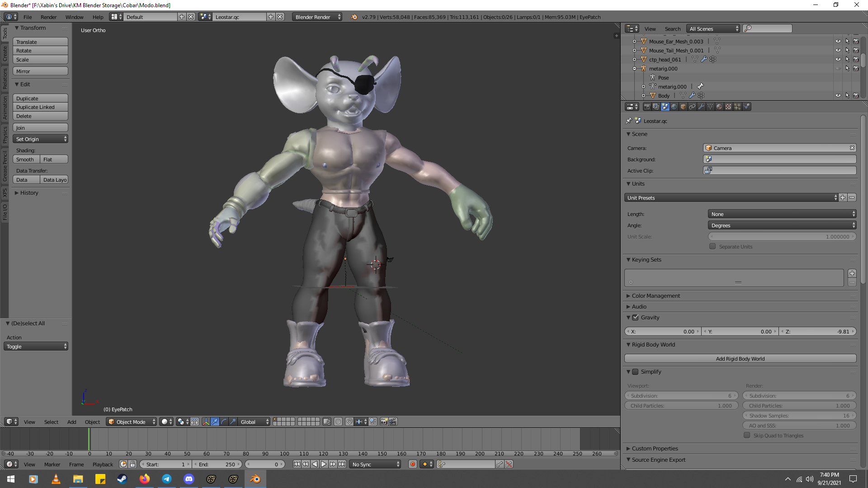This screenshot has width=868, height=488.
Task: Enable the rotate manipulator arc icon
Action: point(224,422)
